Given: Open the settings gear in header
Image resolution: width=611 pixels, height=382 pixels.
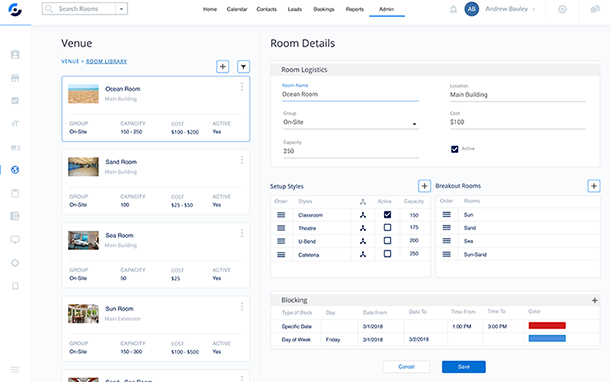Looking at the screenshot, I should coord(562,9).
